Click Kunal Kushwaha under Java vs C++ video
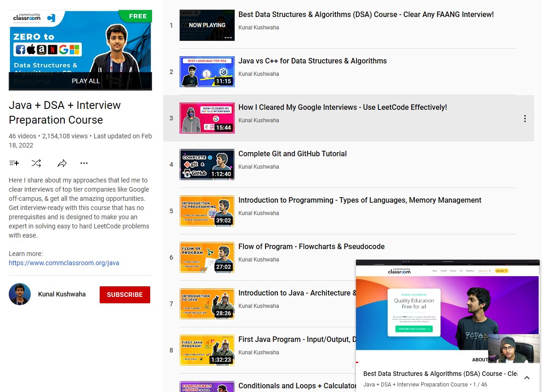Viewport: 542px width, 392px height. pyautogui.click(x=259, y=74)
